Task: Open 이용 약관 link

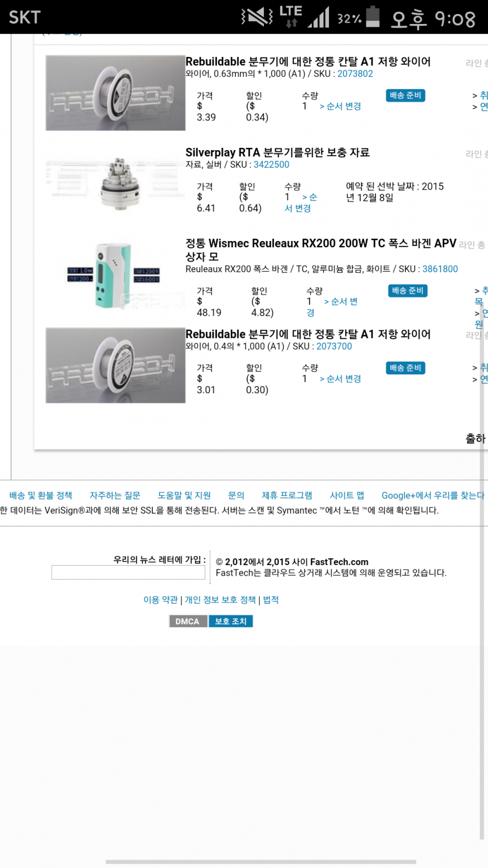Action: tap(161, 600)
